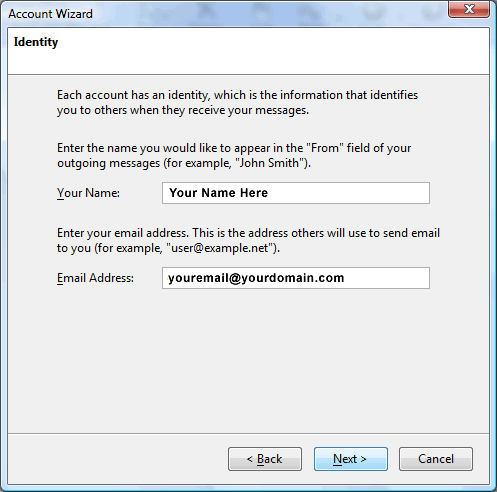Close the Account Wizard window with X

tap(469, 9)
